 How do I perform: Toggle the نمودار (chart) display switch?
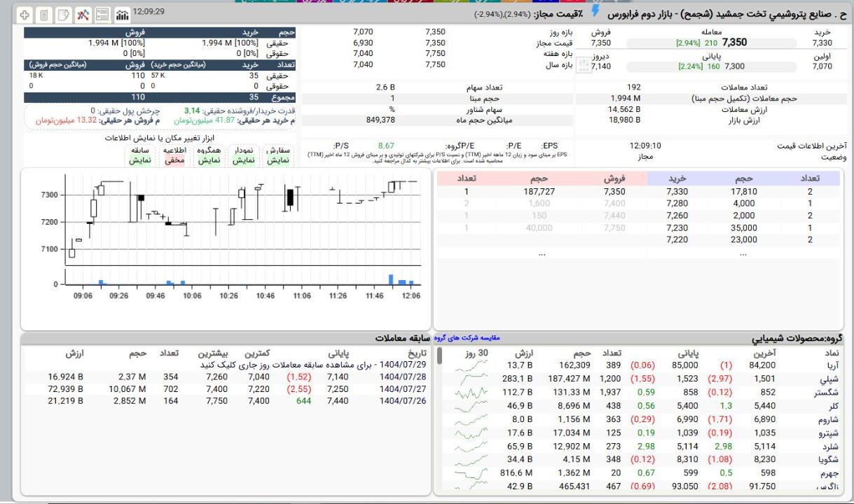[x=242, y=155]
